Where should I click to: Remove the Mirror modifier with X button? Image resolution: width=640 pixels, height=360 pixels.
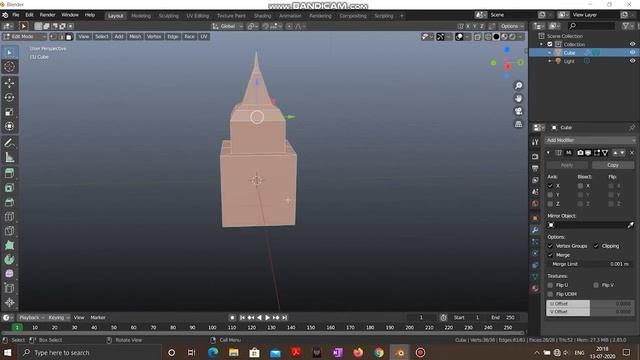[x=632, y=153]
